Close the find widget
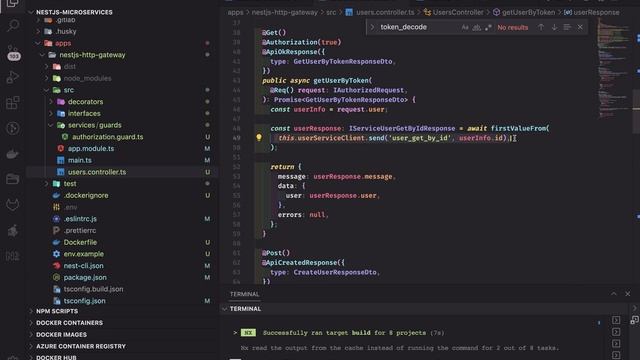Viewport: 640px width, 360px height. click(580, 27)
